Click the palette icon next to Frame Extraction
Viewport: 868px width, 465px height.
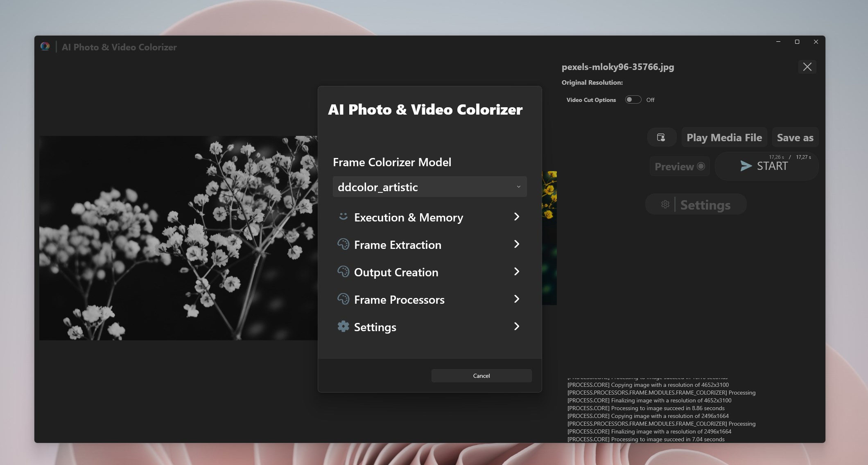[343, 244]
